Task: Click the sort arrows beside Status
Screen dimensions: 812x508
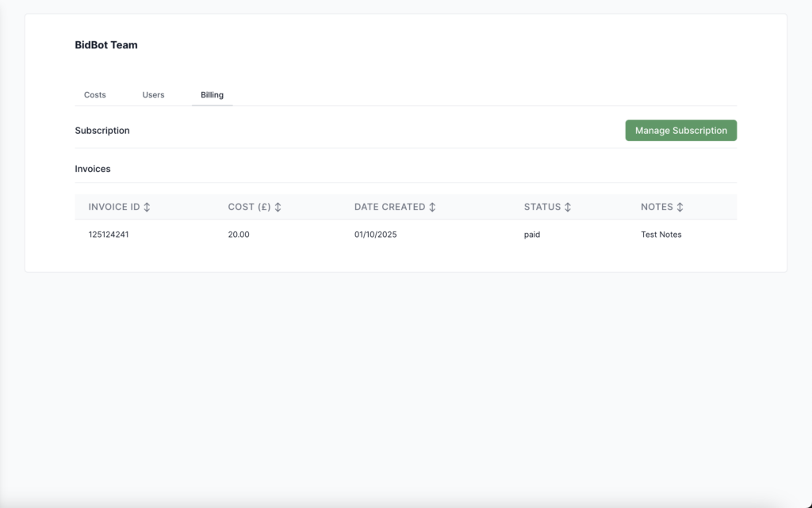Action: (568, 207)
